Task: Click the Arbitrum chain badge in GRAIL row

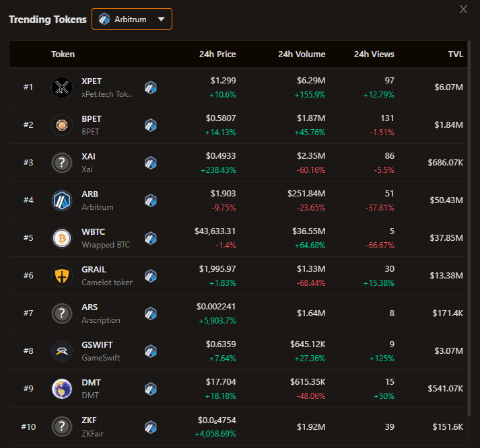Action: coord(151,276)
